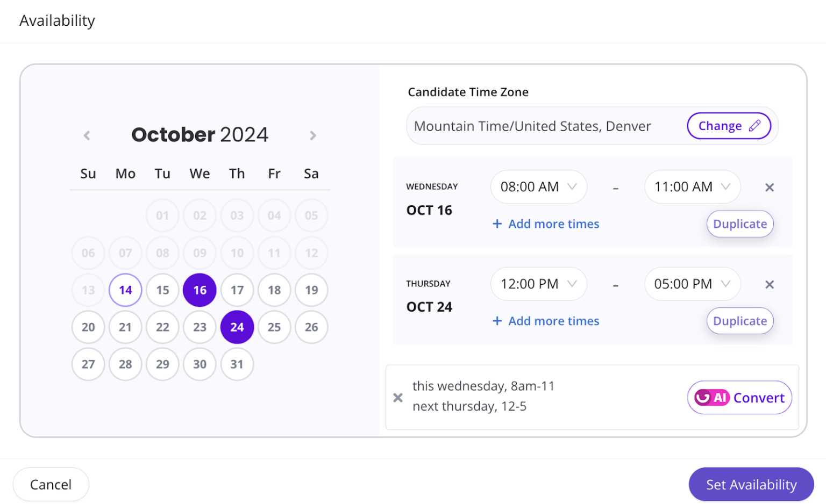Remove the Wednesday Oct 16 time slot

(769, 187)
